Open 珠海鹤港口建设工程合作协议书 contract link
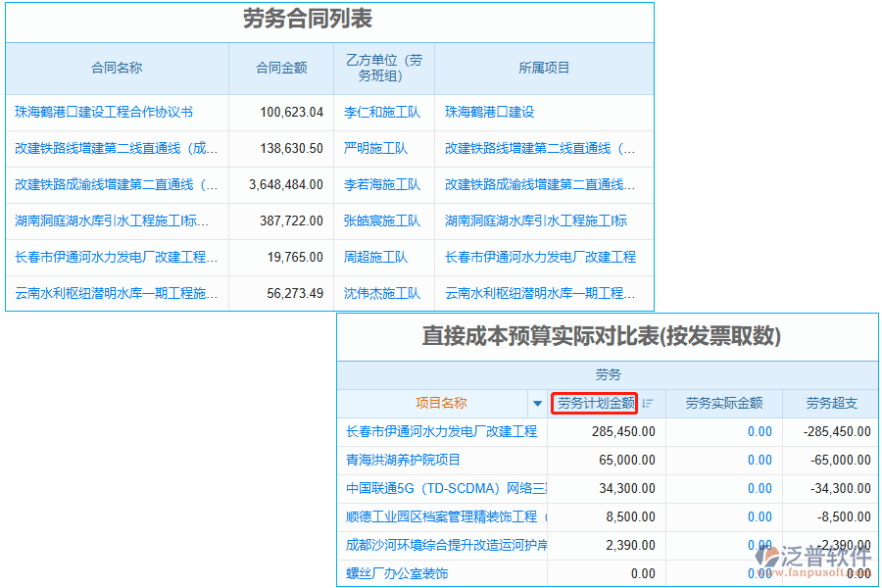The image size is (882, 588). tap(104, 113)
